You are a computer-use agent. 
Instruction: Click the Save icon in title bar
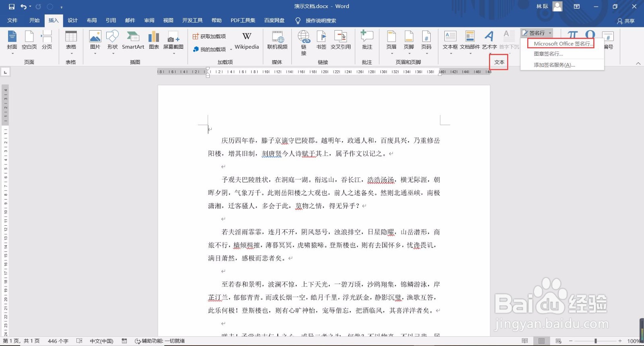point(11,6)
